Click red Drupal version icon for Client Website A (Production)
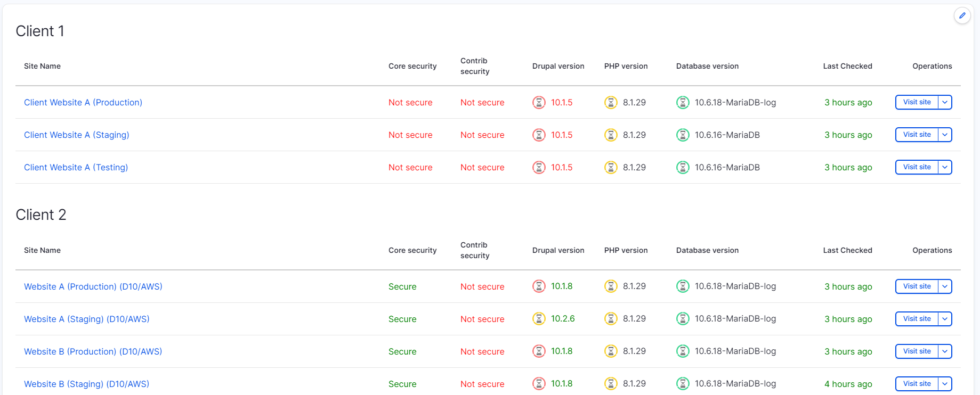980x395 pixels. [539, 102]
